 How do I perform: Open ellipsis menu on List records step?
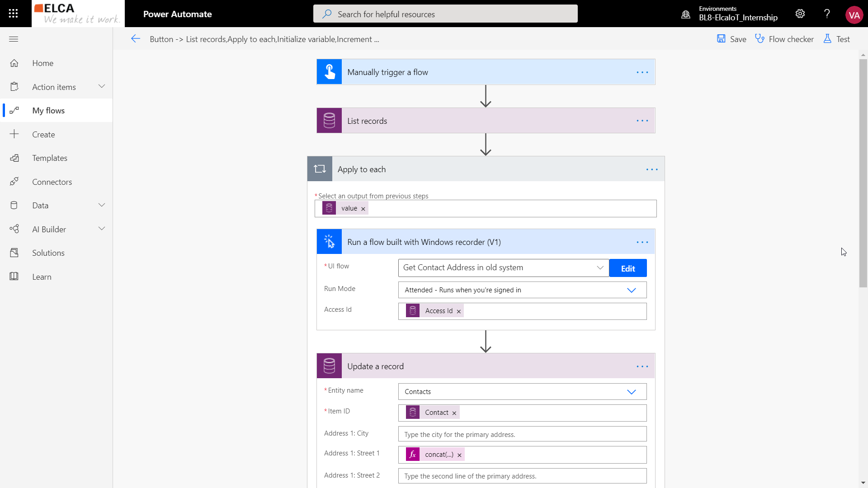click(642, 121)
